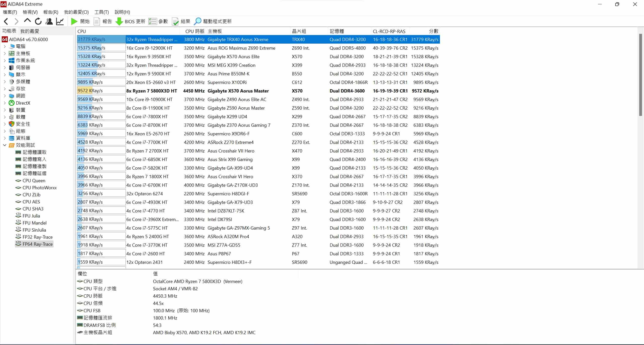Select the FP32 Ray-Trace benchmark
Screen dimensions: 644x345
coord(34,237)
